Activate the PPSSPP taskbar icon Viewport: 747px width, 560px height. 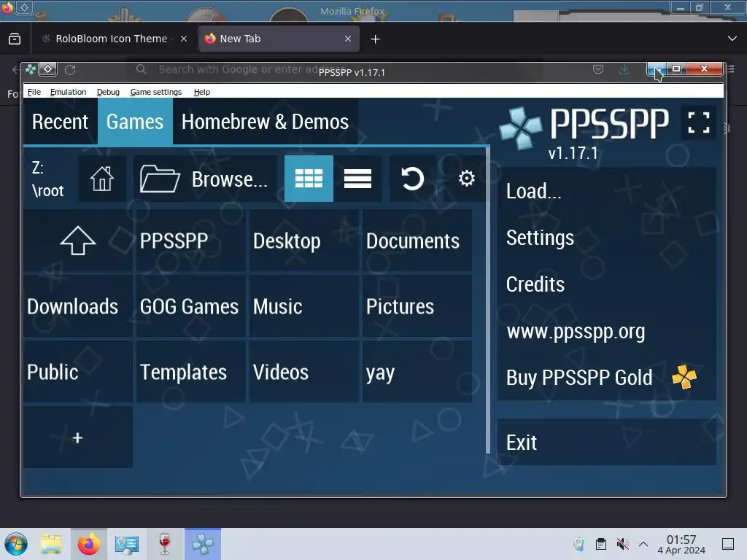(x=203, y=544)
